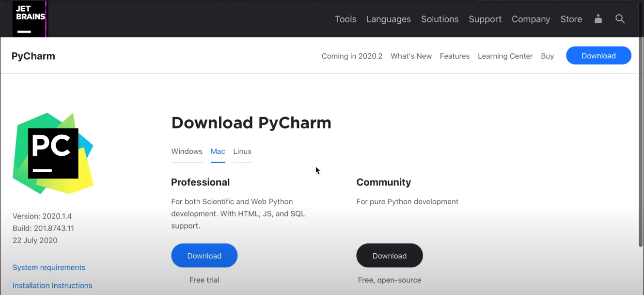The width and height of the screenshot is (644, 295).
Task: Open the What's New page
Action: click(x=411, y=56)
